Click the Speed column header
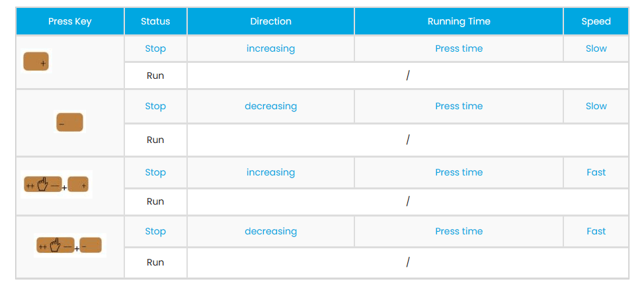644x294 pixels. pos(596,21)
